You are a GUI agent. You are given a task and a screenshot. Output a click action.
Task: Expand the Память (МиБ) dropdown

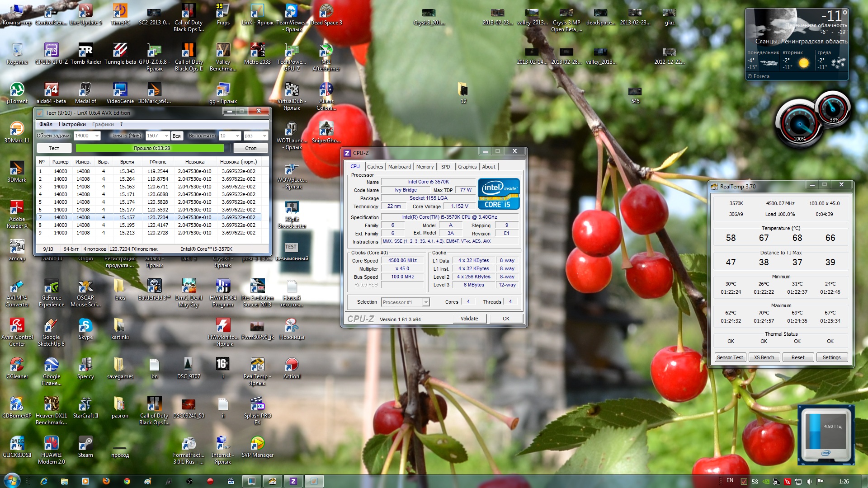[x=166, y=136]
